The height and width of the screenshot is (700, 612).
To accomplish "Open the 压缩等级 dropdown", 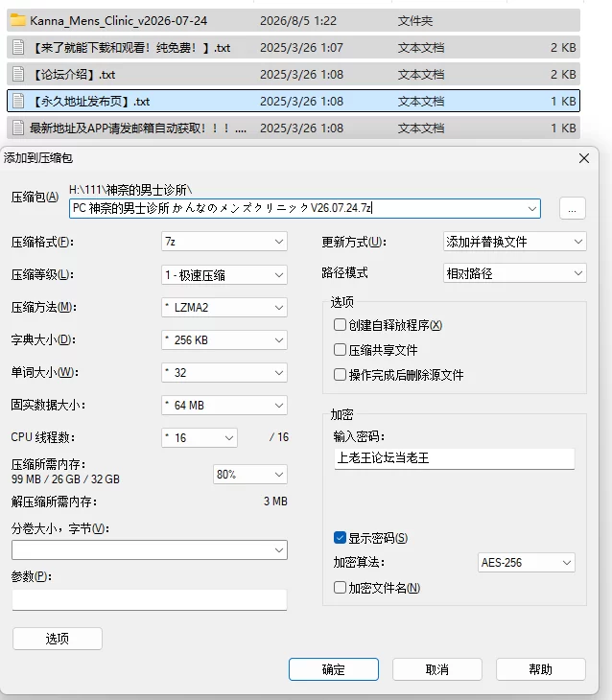I will click(x=224, y=274).
